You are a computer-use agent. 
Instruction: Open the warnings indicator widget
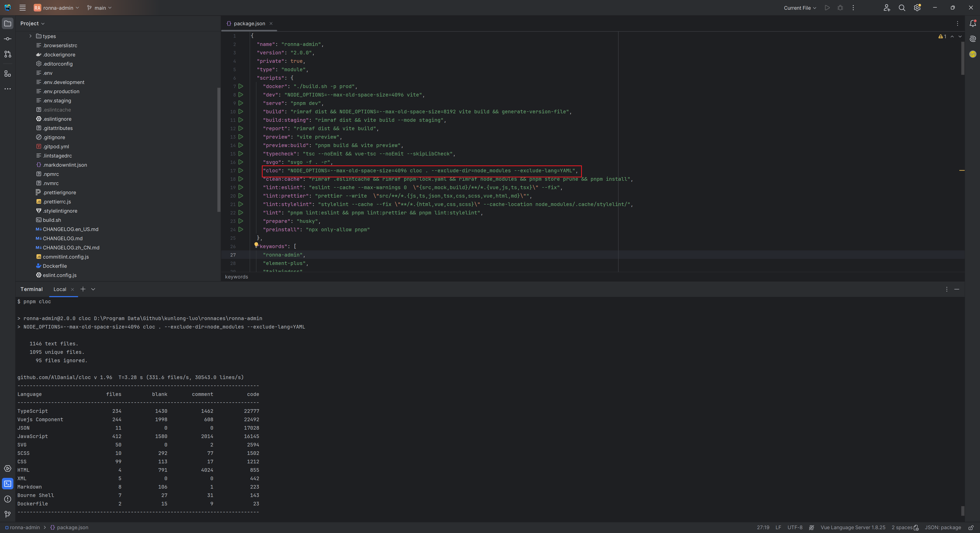pos(942,37)
